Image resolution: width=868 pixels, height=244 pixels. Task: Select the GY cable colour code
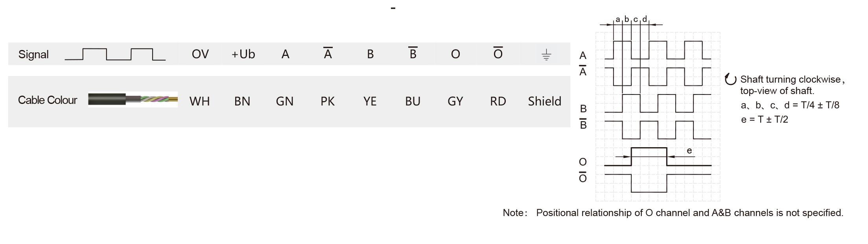[x=455, y=101]
